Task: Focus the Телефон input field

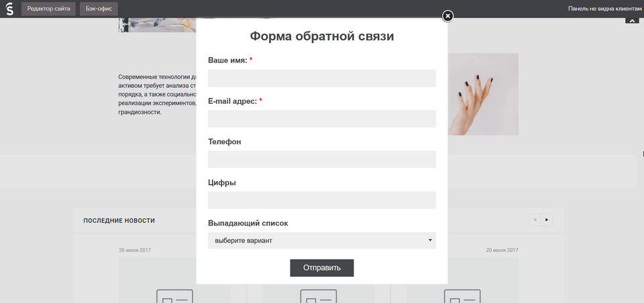Action: 321,160
